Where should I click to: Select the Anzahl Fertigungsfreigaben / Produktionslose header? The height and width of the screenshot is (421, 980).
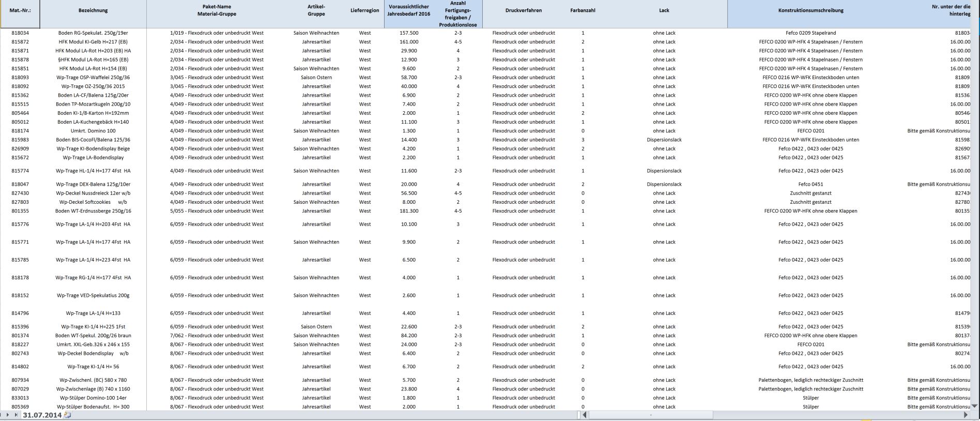(458, 14)
